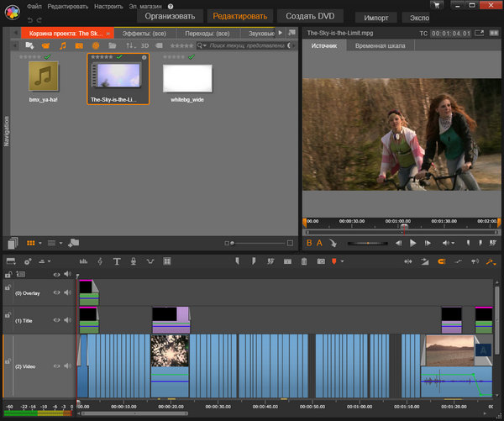Toggle visibility eye of Overlay track
Screen dimensions: 504x421
(57, 293)
